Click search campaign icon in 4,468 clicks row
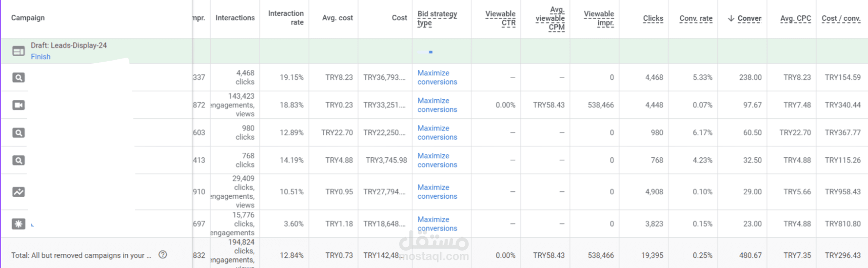Screen dimensions: 868x268 point(19,78)
